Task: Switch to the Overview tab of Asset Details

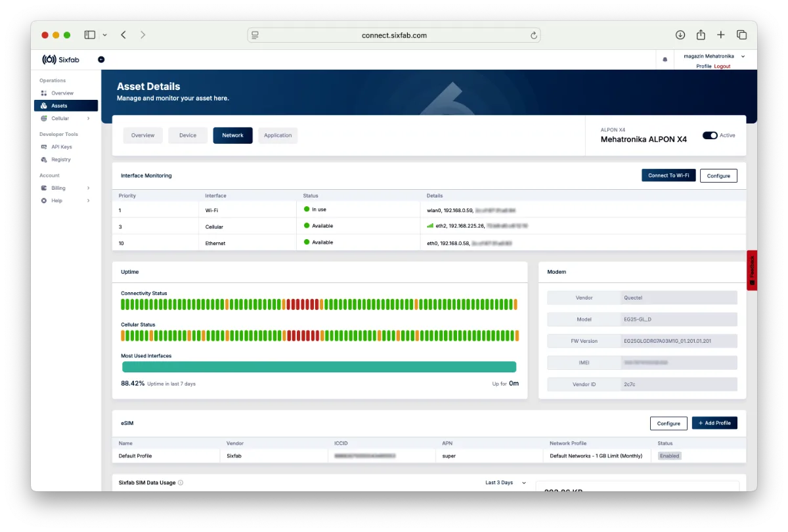Action: (x=142, y=135)
